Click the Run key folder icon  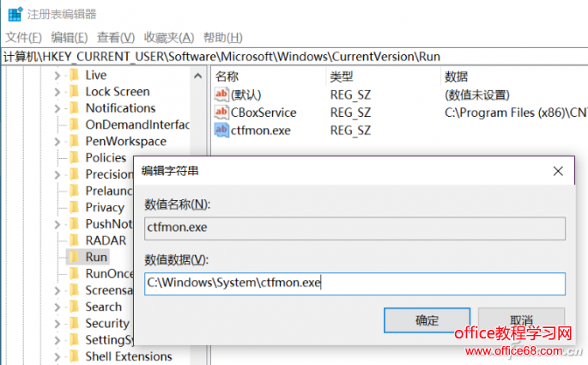[74, 257]
